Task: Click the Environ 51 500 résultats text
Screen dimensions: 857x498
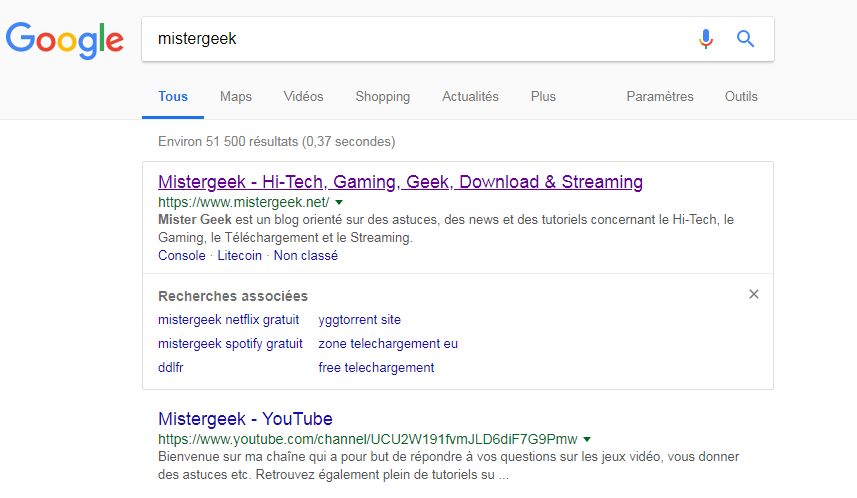Action: coord(277,142)
